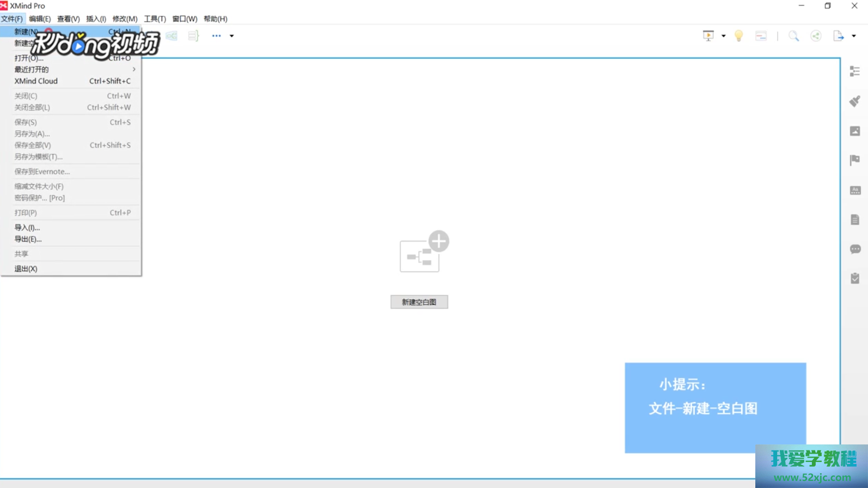Open the flag markers panel

pos(855,160)
